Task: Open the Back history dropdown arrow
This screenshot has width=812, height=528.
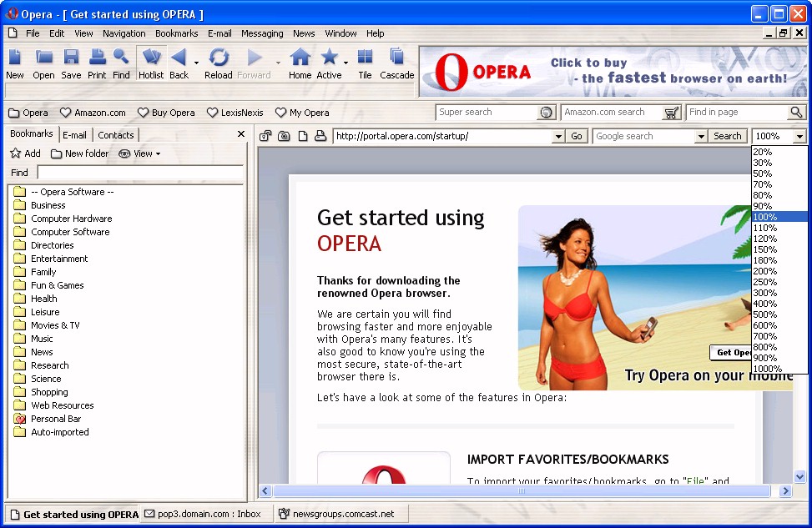Action: 196,63
